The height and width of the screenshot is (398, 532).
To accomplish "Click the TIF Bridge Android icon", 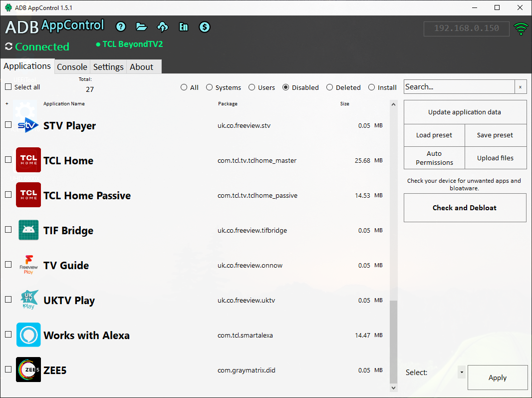I will pyautogui.click(x=28, y=230).
